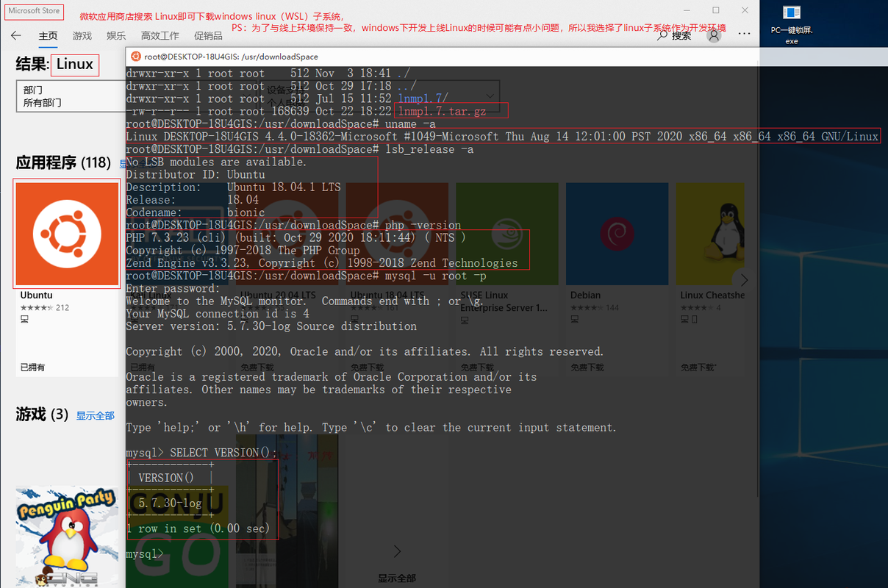Click the final mysql> prompt line
The image size is (888, 588).
[145, 553]
